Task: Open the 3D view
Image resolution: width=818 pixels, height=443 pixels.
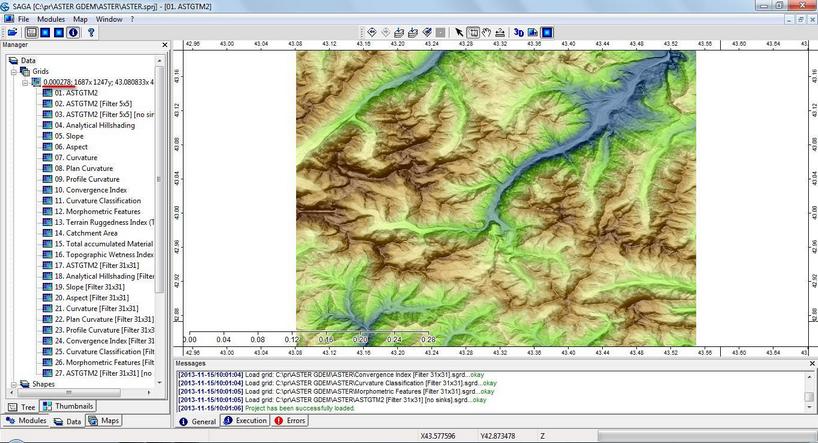Action: pos(519,32)
